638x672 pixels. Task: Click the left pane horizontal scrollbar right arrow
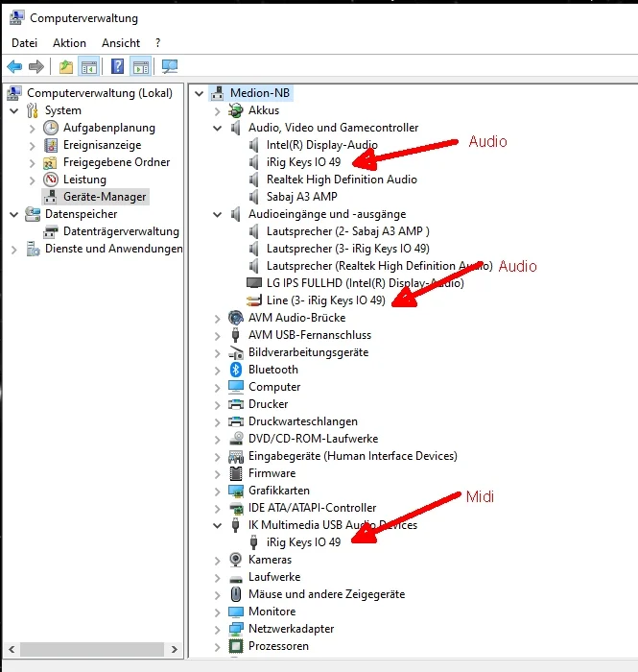coord(175,649)
